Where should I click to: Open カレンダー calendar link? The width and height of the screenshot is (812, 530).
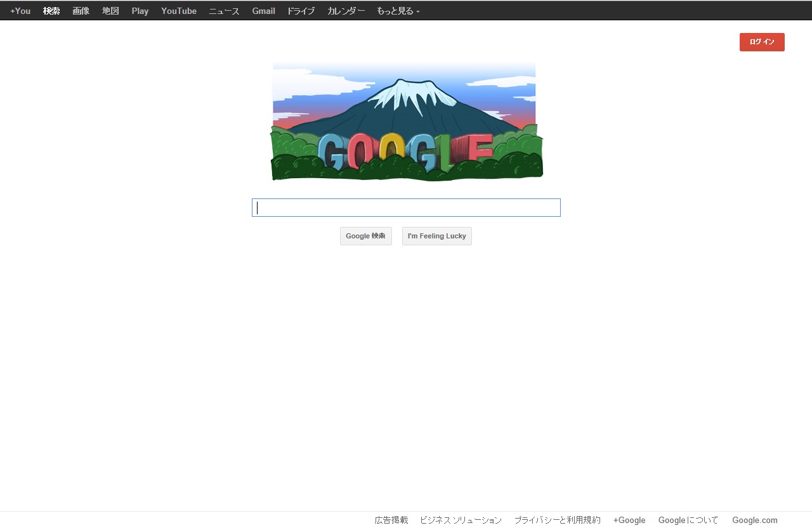point(346,11)
